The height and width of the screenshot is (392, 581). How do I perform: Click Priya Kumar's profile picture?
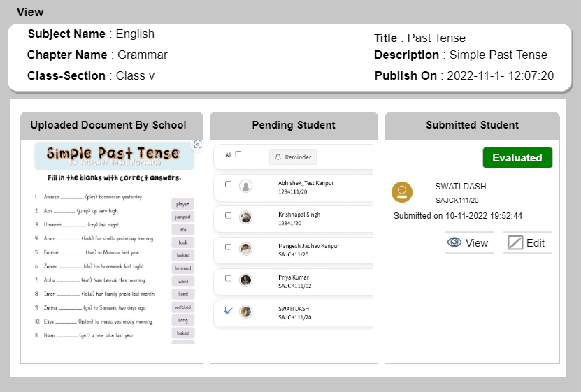coord(245,280)
